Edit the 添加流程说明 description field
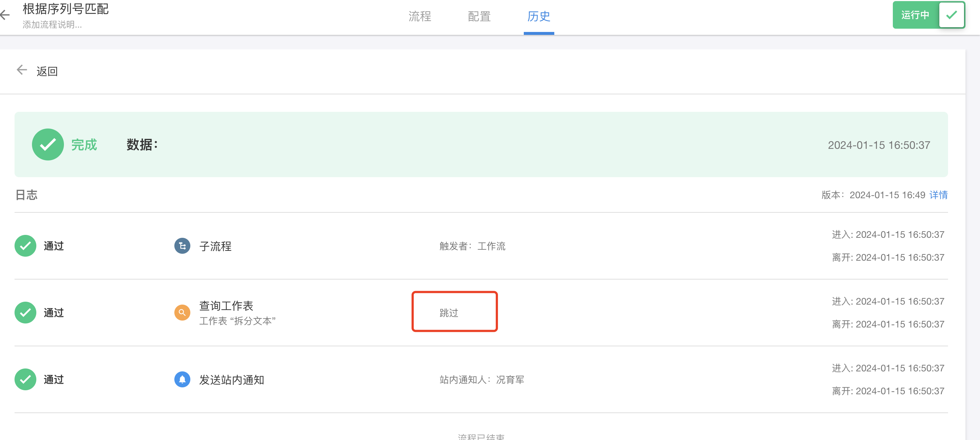Image resolution: width=980 pixels, height=440 pixels. point(52,25)
